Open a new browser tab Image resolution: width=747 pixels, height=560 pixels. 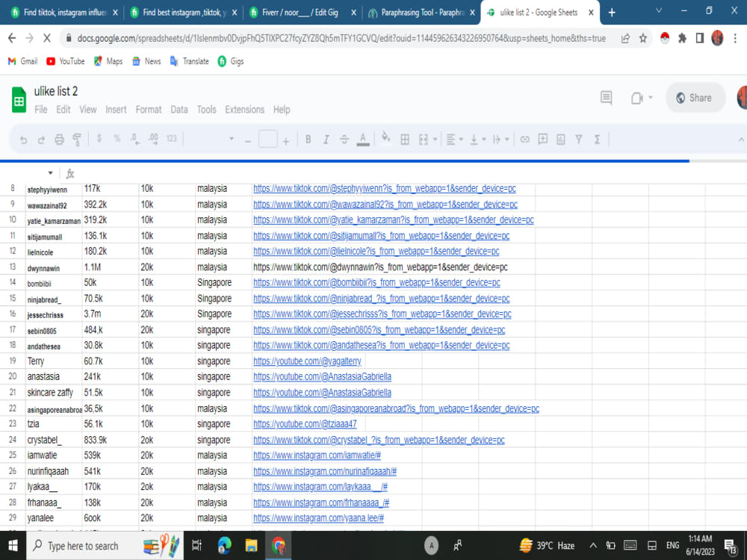(612, 13)
